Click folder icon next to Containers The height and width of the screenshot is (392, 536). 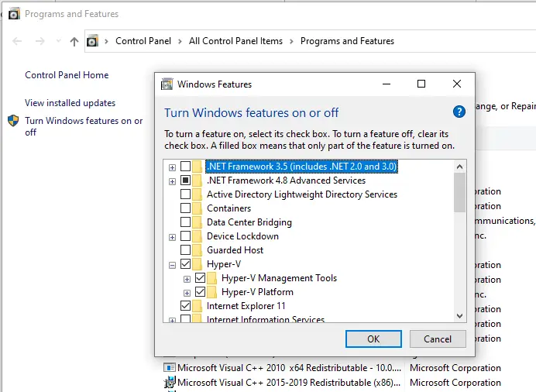(197, 208)
